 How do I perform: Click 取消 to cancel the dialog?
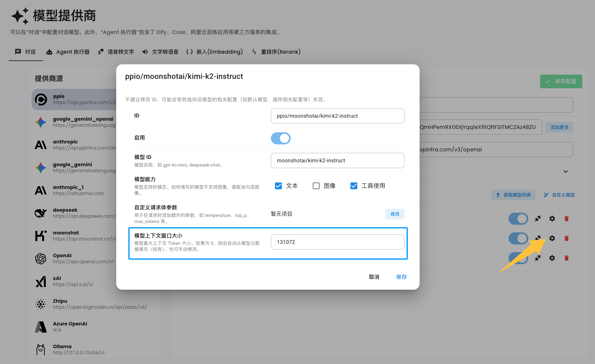374,277
